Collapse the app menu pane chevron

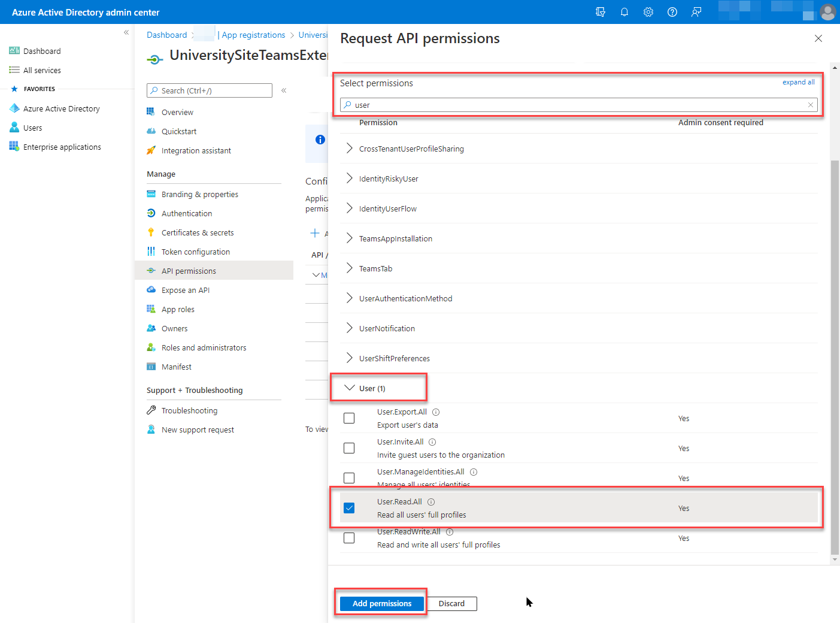coord(284,90)
